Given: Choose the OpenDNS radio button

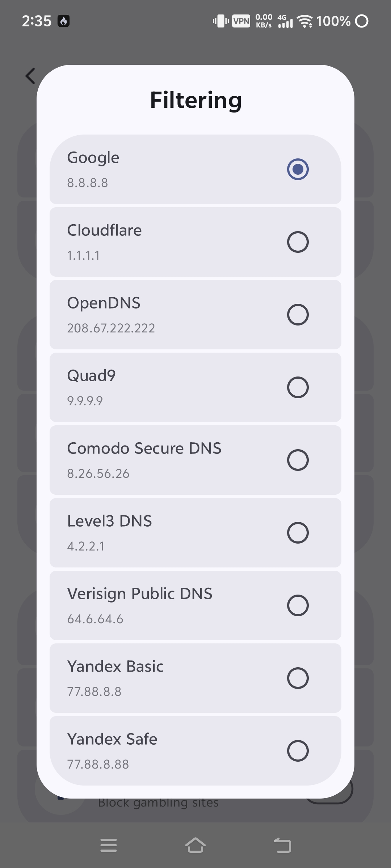Looking at the screenshot, I should tap(298, 315).
